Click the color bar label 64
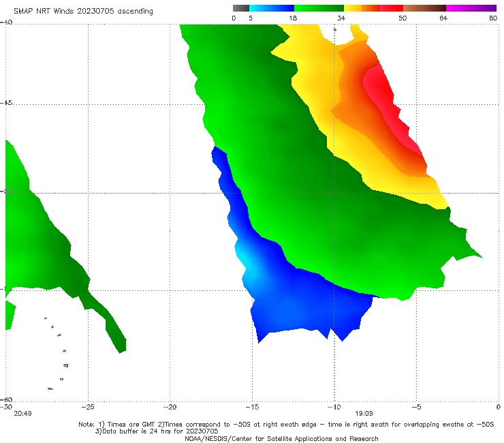Image resolution: width=504 pixels, height=443 pixels. point(443,18)
